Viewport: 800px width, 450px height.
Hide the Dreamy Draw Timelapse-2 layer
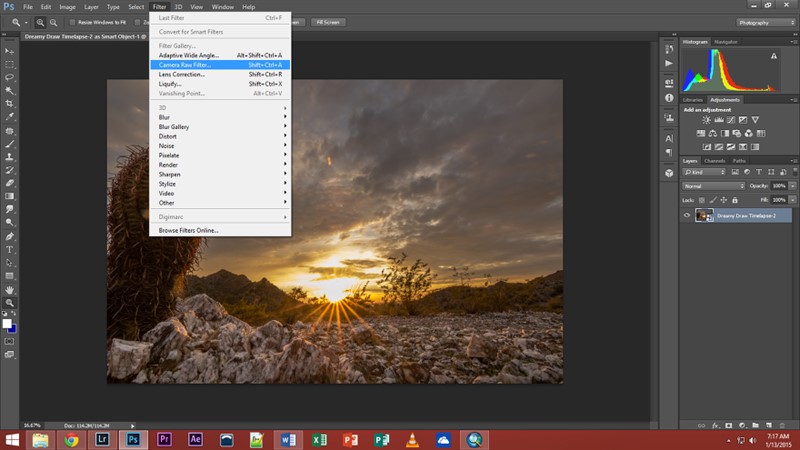click(x=687, y=215)
